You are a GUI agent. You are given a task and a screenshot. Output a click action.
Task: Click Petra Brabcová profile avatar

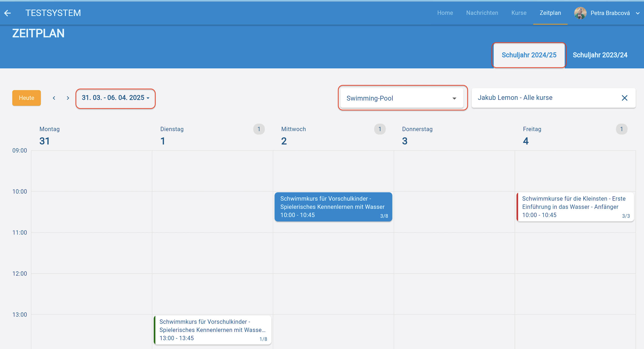pyautogui.click(x=580, y=13)
